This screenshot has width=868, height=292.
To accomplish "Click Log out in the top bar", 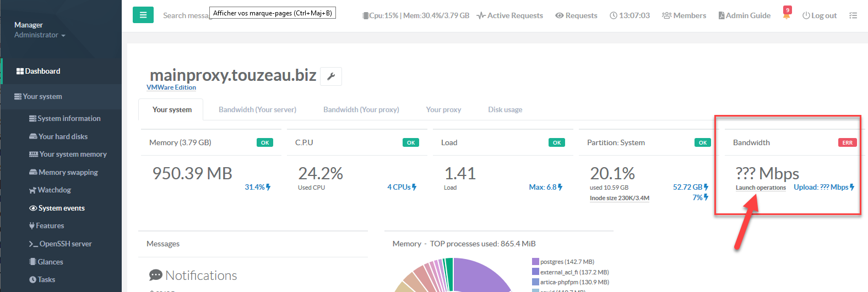I will coord(820,15).
